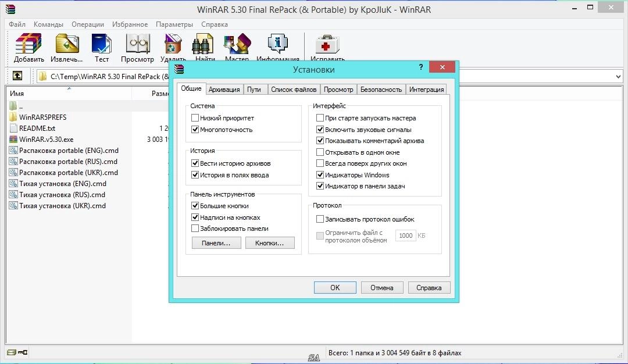Viewport: 628px width, 364px height.
Task: Click the Кнопки... button
Action: coord(270,242)
